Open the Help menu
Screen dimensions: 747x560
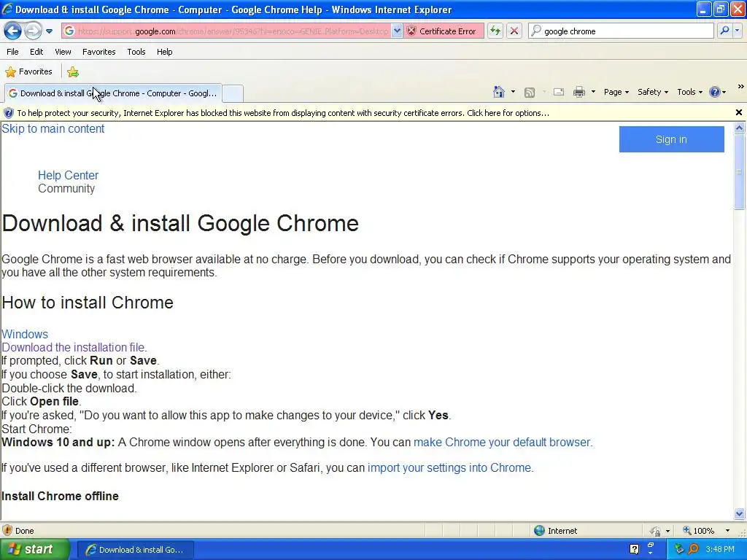click(x=164, y=52)
